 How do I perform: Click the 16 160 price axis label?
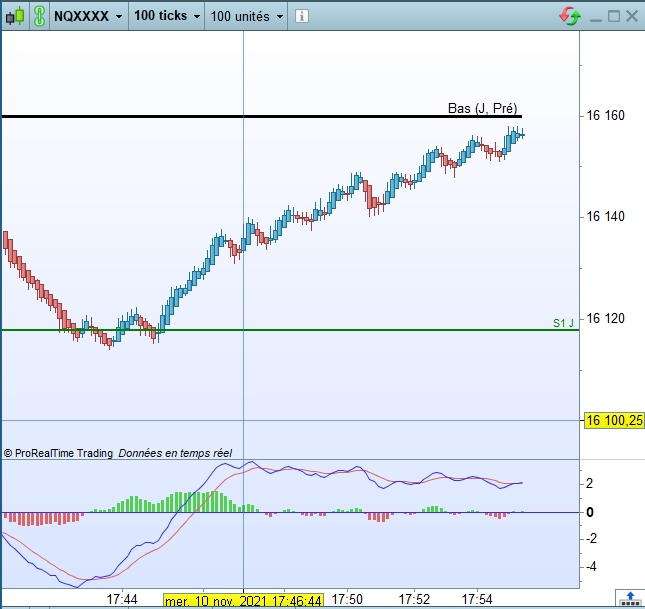point(605,116)
